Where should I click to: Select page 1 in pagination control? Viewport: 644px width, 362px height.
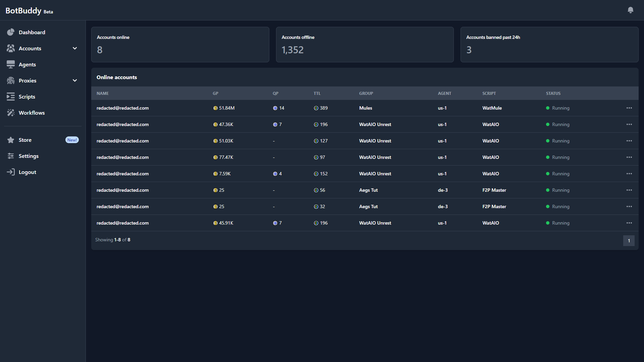(629, 241)
